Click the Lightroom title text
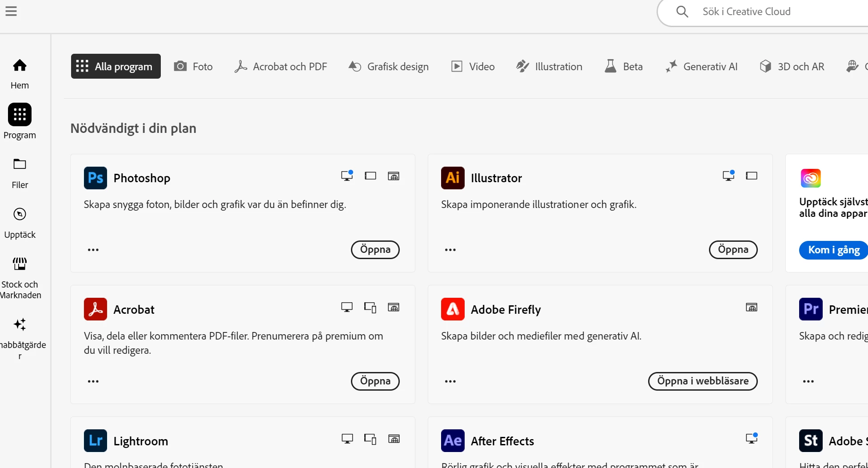The image size is (868, 468). point(141,441)
